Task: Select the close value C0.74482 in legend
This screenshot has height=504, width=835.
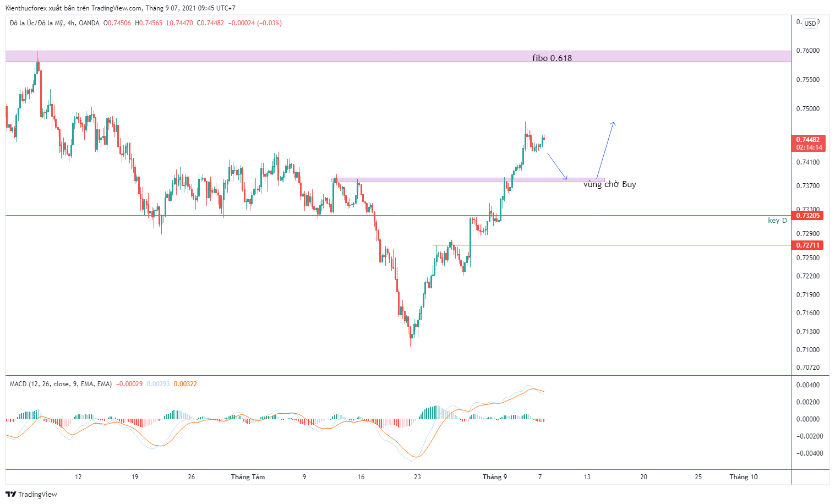Action: pos(210,23)
